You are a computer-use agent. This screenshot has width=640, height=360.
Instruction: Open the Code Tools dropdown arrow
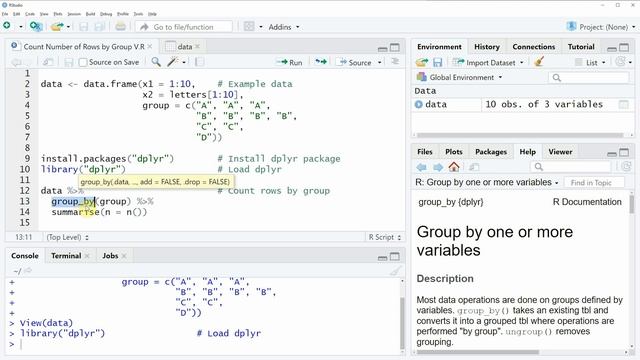point(184,62)
